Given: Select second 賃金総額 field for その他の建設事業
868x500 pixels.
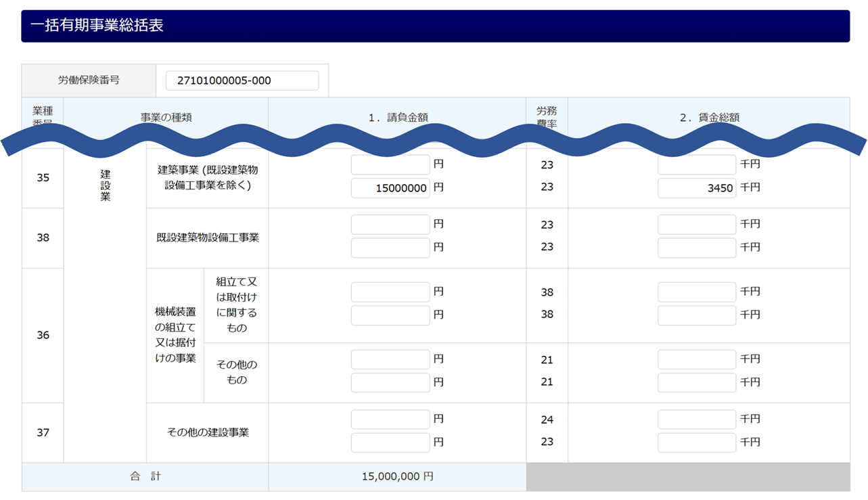Looking at the screenshot, I should coord(697,442).
